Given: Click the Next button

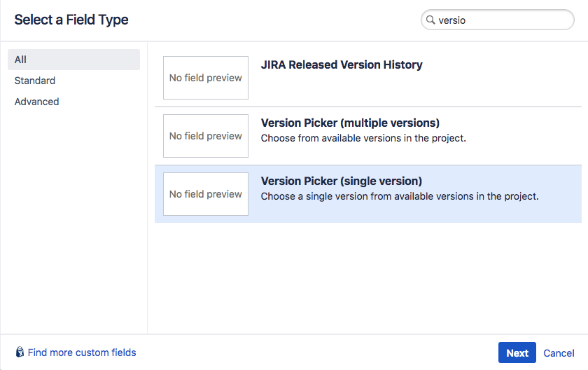Looking at the screenshot, I should coord(517,352).
